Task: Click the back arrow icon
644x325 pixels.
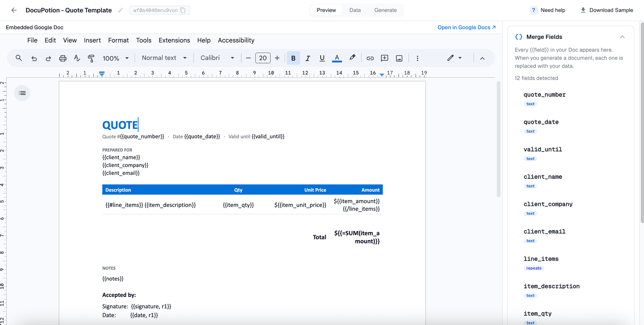Action: [14, 10]
